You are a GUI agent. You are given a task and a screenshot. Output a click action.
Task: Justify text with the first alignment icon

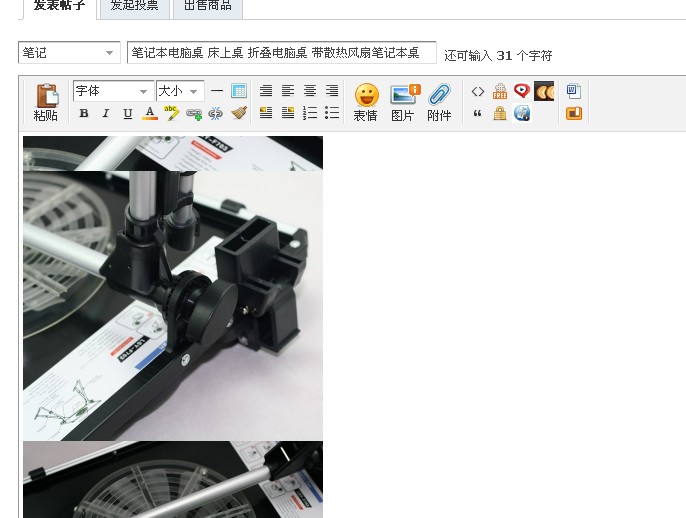point(266,91)
